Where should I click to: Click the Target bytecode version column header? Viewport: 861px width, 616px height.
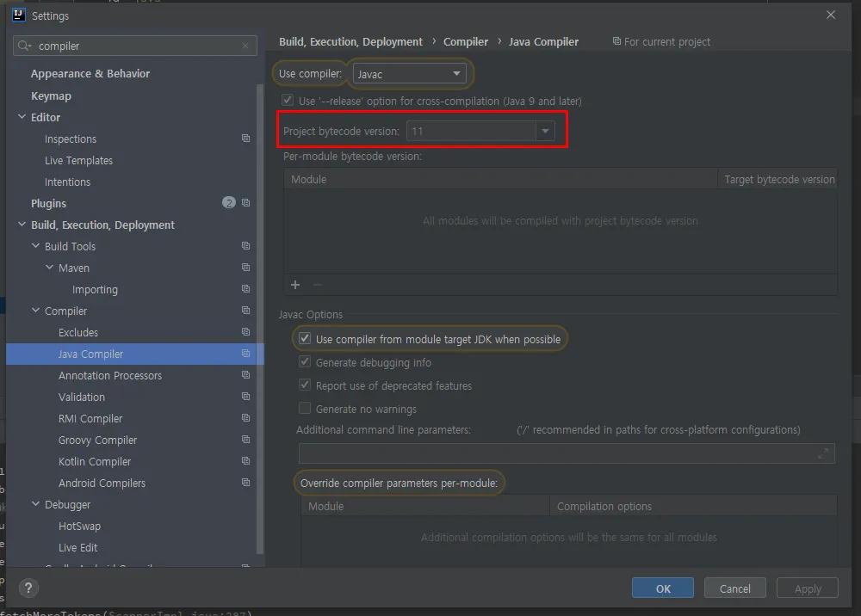point(779,179)
